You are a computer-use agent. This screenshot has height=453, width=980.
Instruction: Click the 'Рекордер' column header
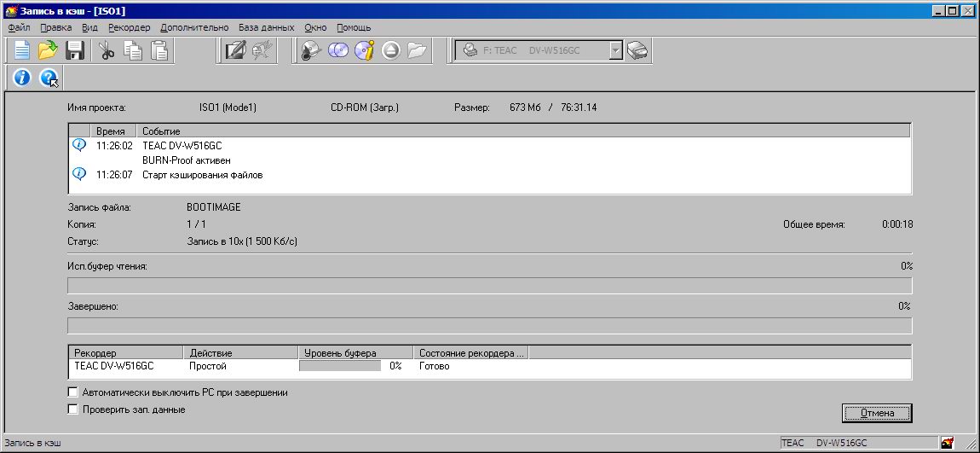pos(125,352)
